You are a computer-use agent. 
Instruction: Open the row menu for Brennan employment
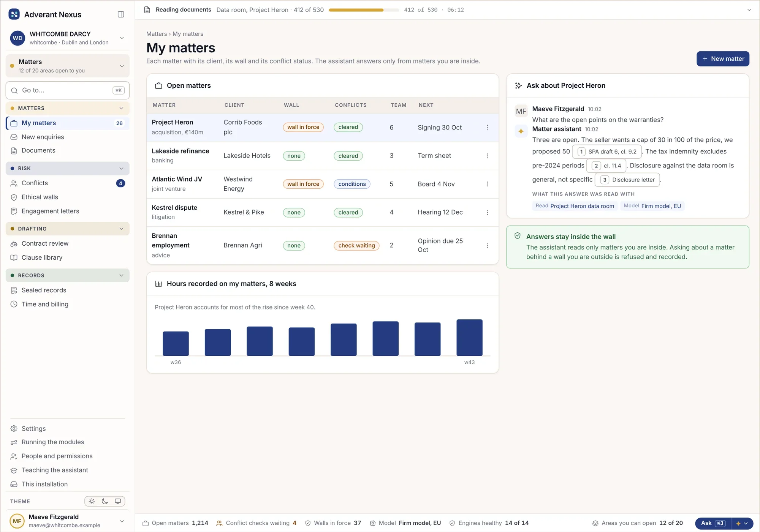click(x=487, y=246)
